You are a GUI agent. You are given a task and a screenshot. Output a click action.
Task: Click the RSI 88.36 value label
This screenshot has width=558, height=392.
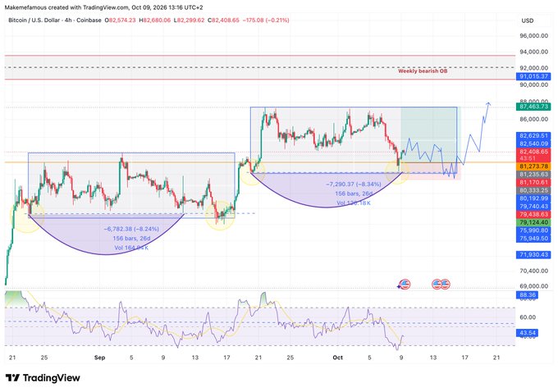(x=528, y=295)
